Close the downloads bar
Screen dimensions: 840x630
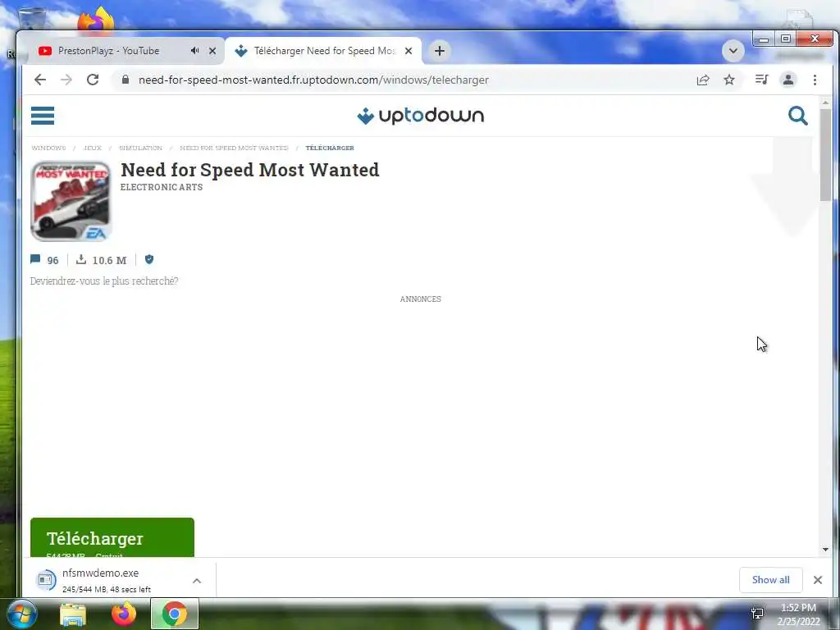click(x=818, y=580)
